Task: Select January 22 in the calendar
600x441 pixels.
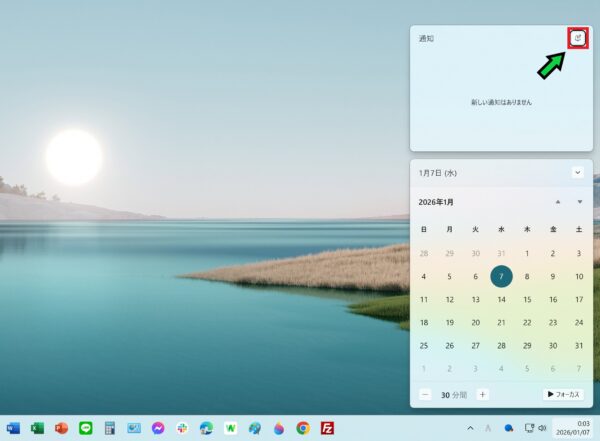Action: point(527,323)
